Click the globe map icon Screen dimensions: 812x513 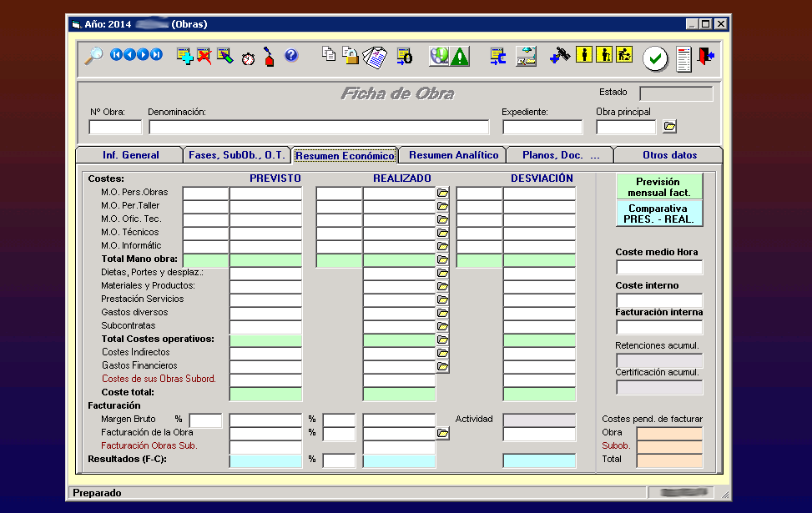point(439,56)
